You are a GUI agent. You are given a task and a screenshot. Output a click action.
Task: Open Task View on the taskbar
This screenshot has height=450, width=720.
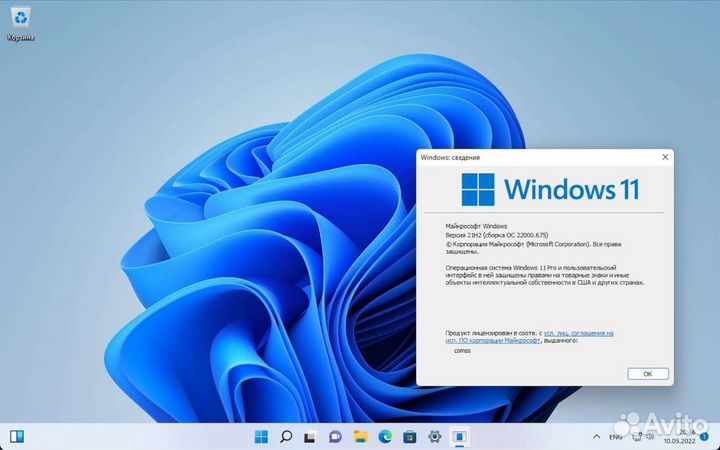311,436
